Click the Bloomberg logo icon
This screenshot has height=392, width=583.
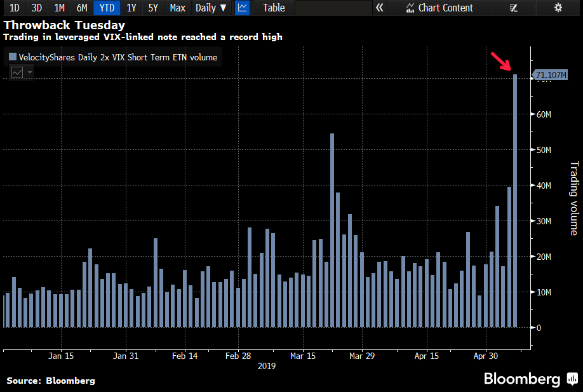[x=555, y=379]
